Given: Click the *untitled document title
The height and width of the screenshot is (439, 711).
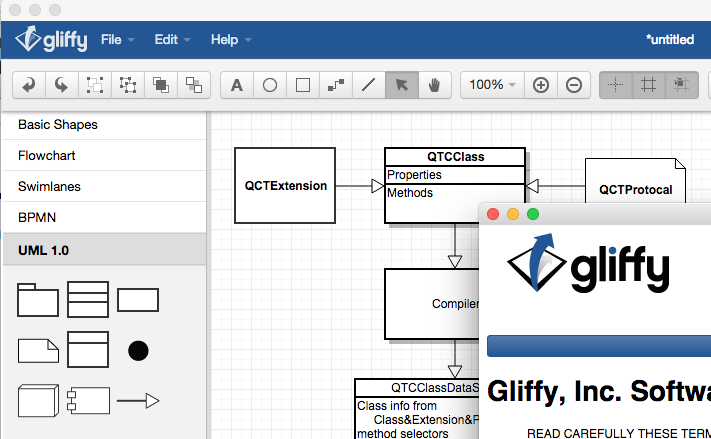Looking at the screenshot, I should pos(670,40).
